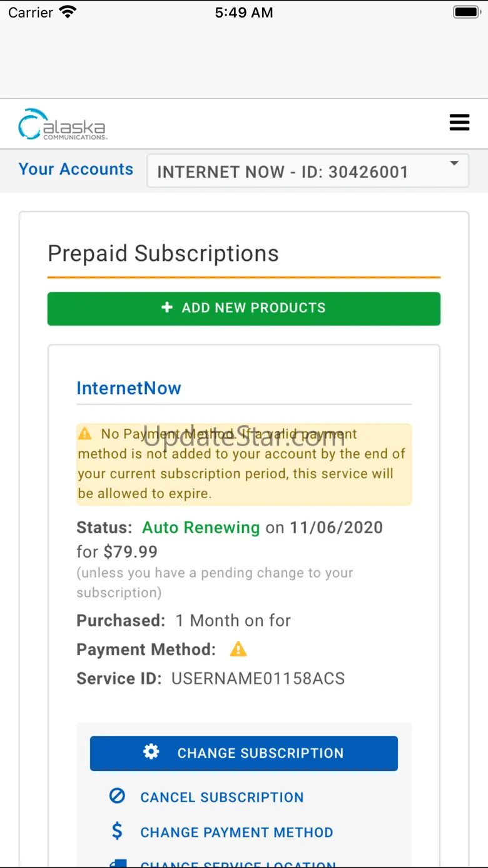The image size is (488, 868).
Task: Expand the account selector dropdown arrow
Action: [x=455, y=164]
